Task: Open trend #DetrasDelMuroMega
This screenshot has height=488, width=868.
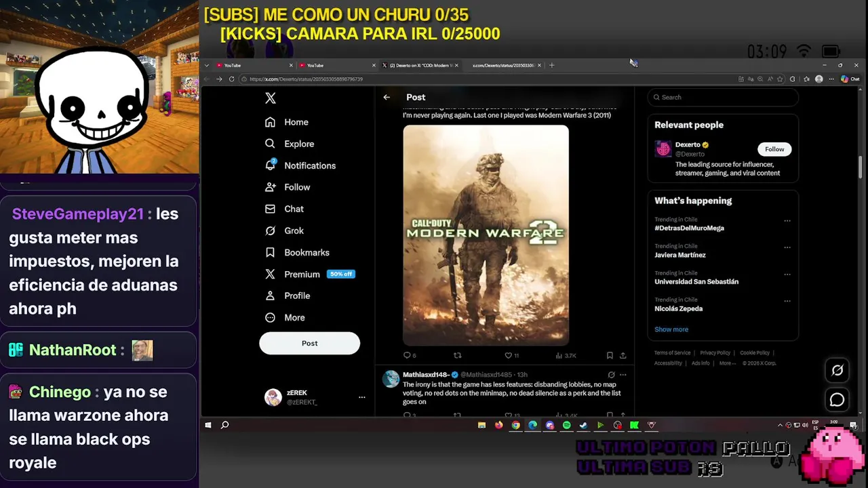Action: click(689, 228)
